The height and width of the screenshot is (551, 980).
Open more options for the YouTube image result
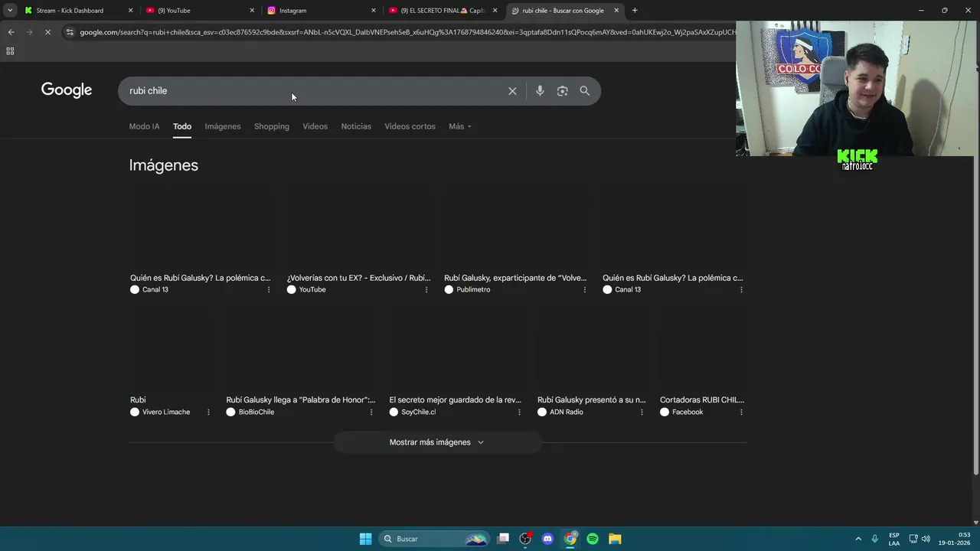click(426, 290)
